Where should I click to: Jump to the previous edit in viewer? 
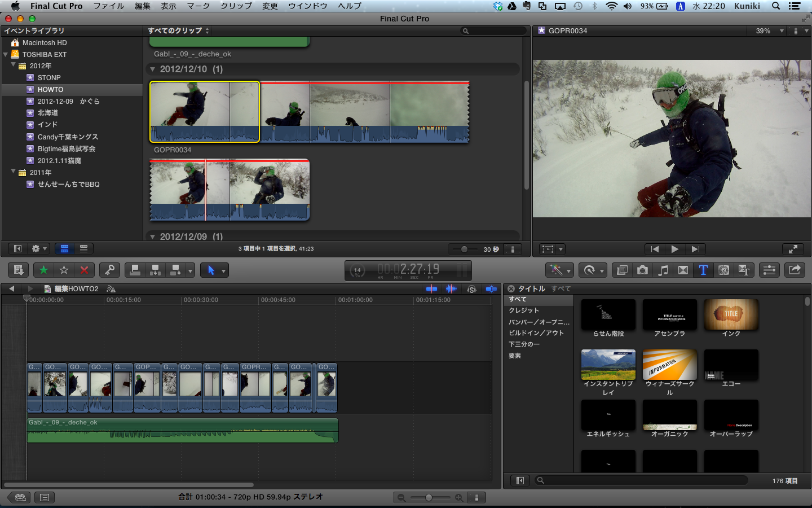pos(655,249)
